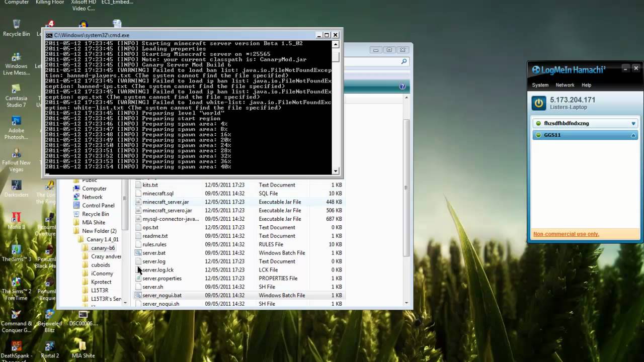Select MIA Shite folder in Explorer tree
Viewport: 644px width, 362px height.
(94, 223)
